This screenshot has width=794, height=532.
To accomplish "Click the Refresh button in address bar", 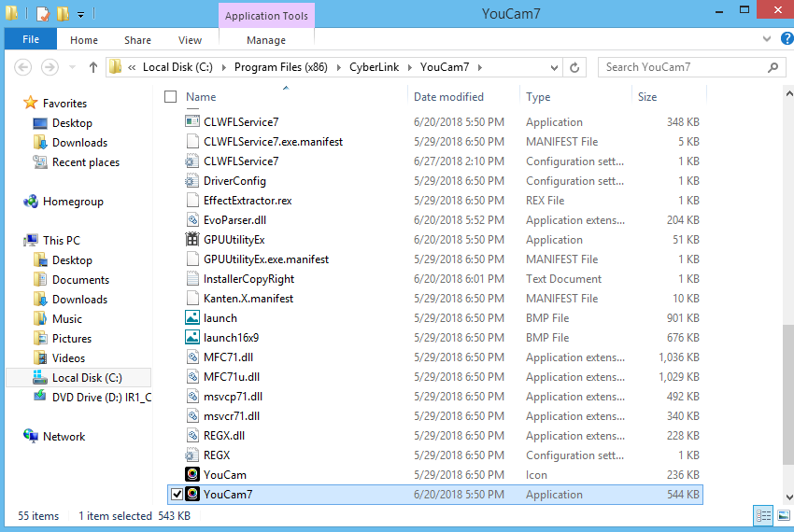I will (x=574, y=67).
